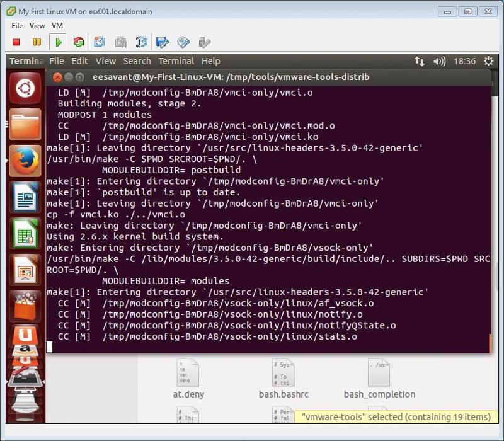
Task: Click the terminal title bar text
Action: 231,77
